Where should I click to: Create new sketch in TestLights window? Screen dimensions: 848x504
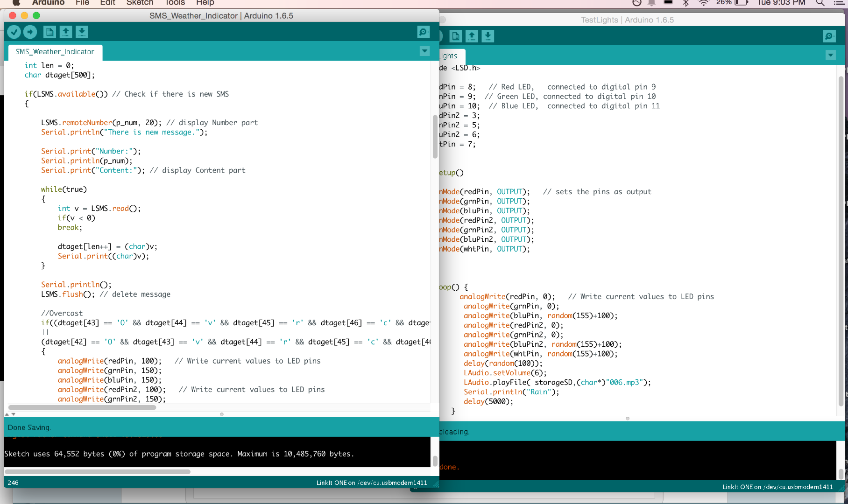click(456, 36)
